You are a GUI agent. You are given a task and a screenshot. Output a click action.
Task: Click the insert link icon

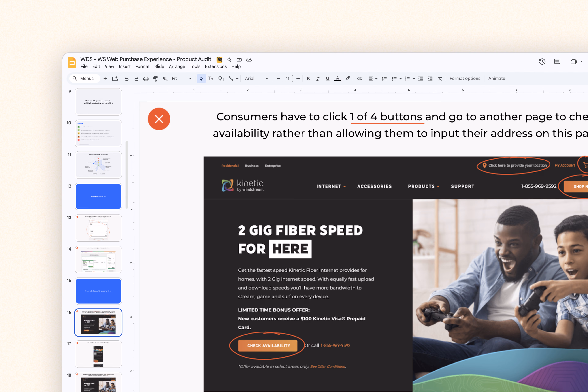pyautogui.click(x=360, y=79)
